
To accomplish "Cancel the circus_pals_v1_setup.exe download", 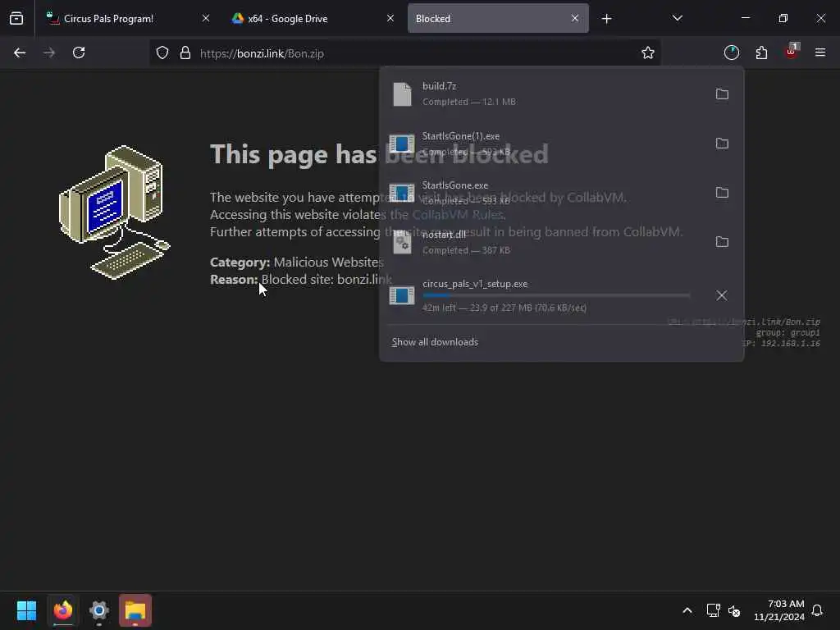I will click(722, 295).
